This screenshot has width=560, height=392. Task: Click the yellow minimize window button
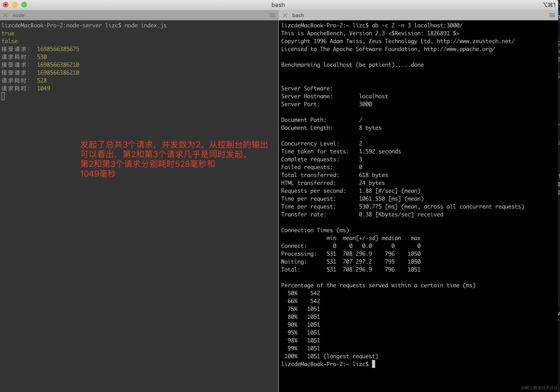(x=15, y=5)
